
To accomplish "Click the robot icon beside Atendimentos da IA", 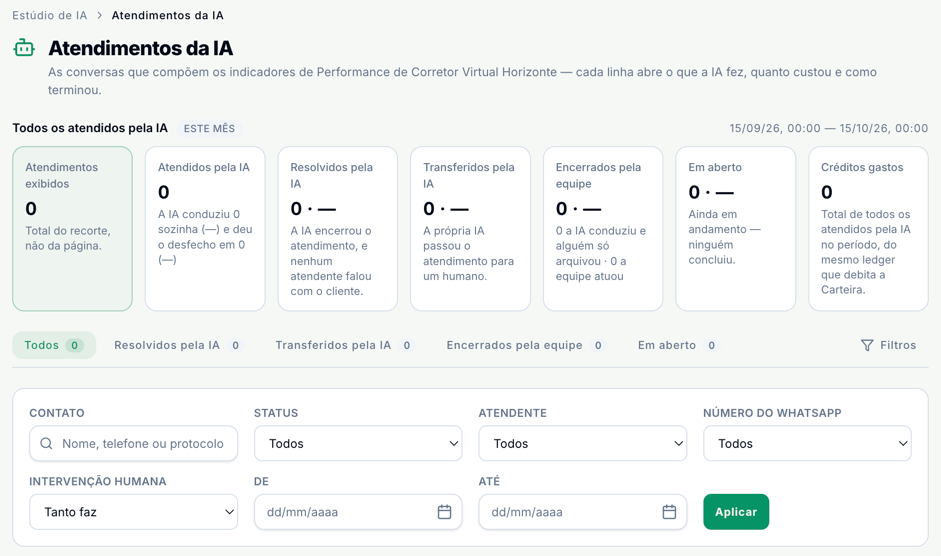I will coord(24,48).
